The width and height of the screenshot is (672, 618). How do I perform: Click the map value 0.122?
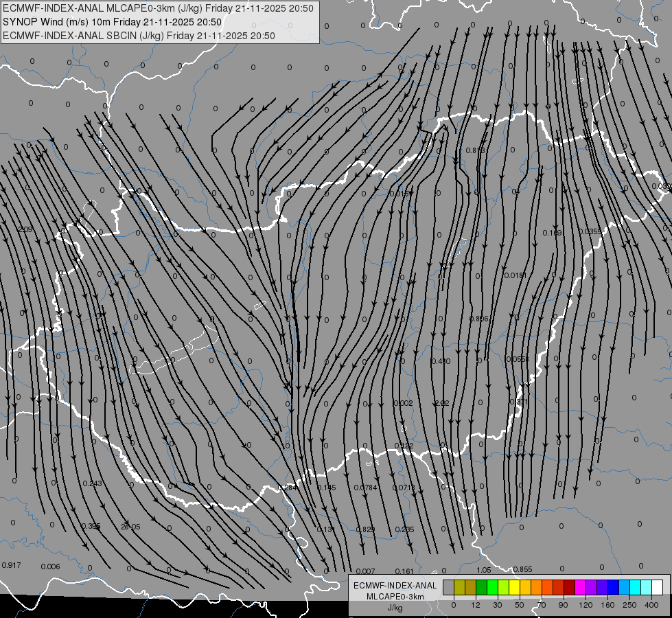[x=404, y=446]
